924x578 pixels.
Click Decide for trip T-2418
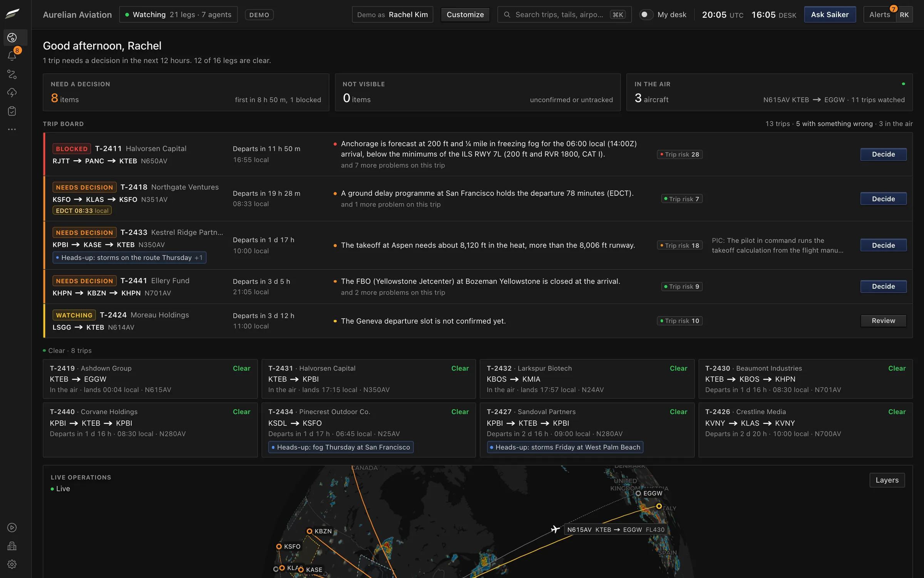[x=883, y=199]
